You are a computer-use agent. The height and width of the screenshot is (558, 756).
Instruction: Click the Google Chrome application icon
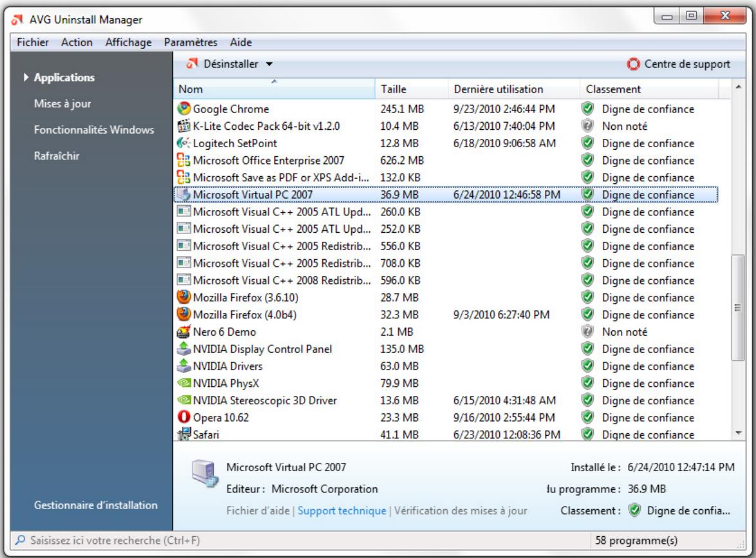coord(184,109)
